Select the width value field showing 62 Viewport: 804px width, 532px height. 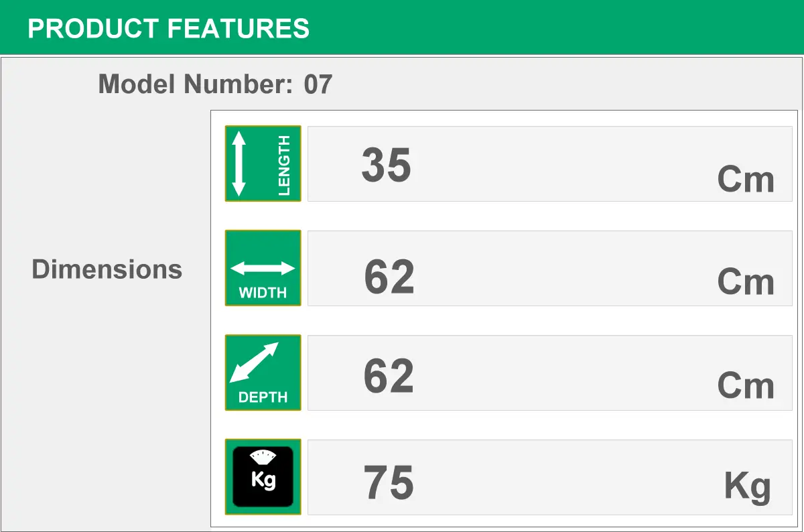click(x=550, y=268)
